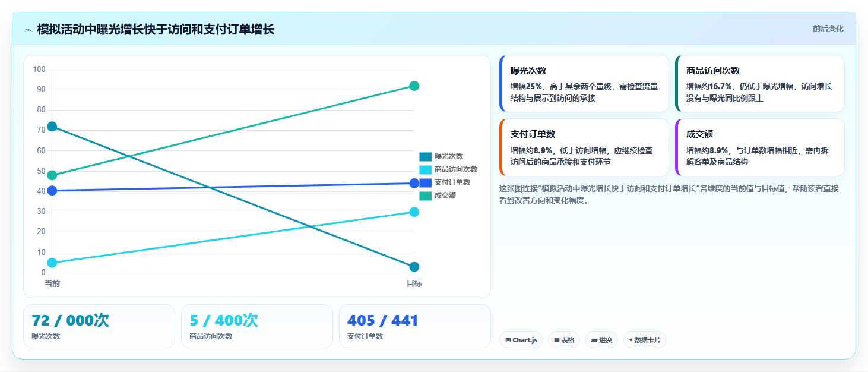Viewport: 868px width, 372px height.
Task: Click the chart description paragraph
Action: point(669,194)
